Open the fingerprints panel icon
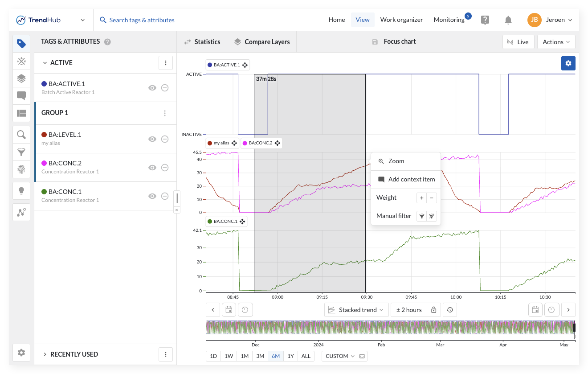588x374 pixels. pyautogui.click(x=21, y=169)
